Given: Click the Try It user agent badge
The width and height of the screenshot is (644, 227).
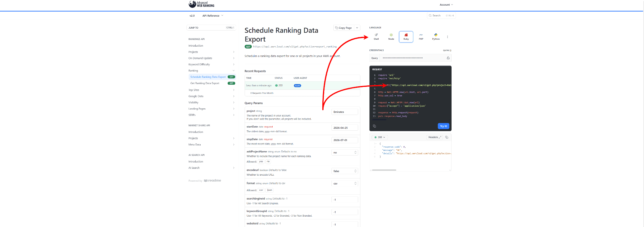Looking at the screenshot, I should [x=297, y=86].
